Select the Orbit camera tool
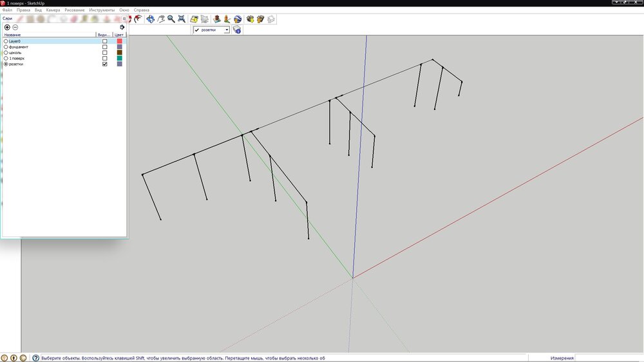The width and height of the screenshot is (644, 362). tap(150, 19)
